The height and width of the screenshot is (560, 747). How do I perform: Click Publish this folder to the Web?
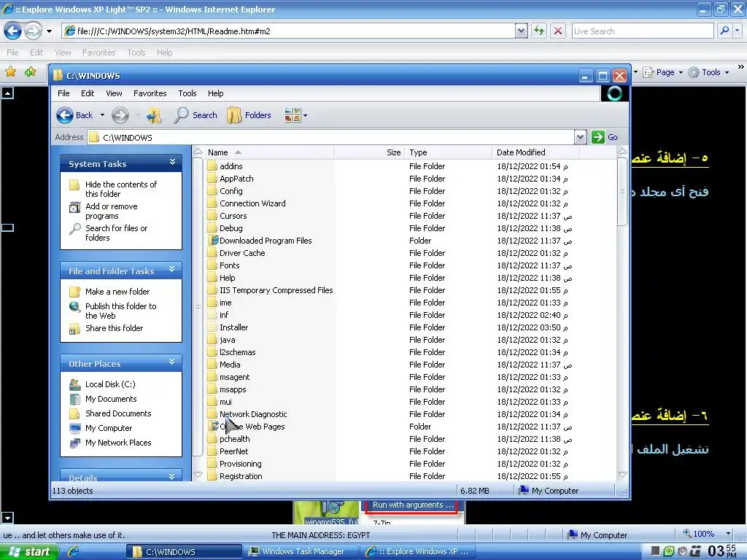[x=120, y=311]
